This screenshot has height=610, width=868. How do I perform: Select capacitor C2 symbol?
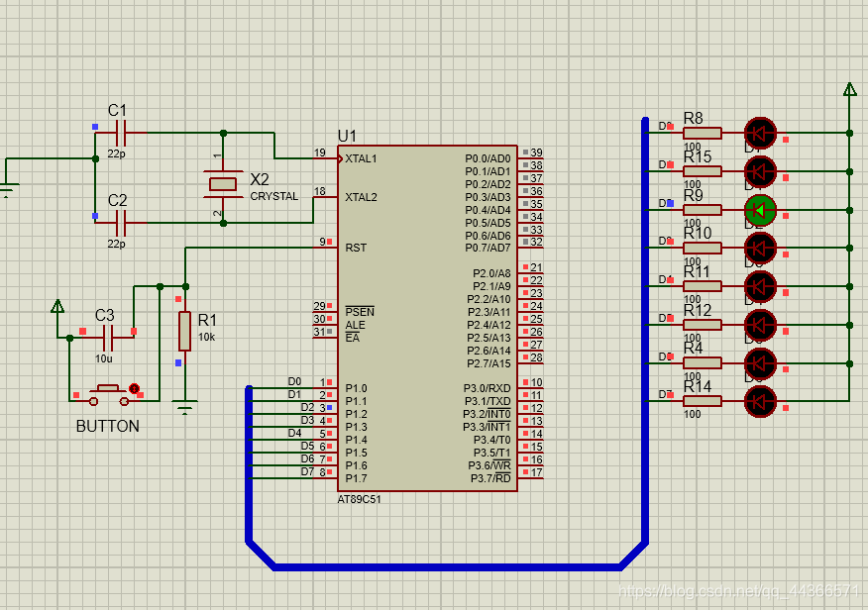tap(120, 222)
